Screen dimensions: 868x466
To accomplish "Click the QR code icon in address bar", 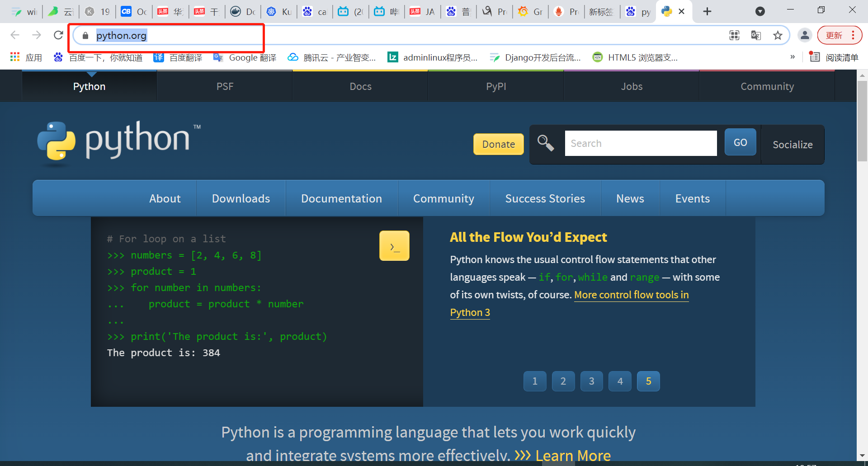I will point(735,35).
